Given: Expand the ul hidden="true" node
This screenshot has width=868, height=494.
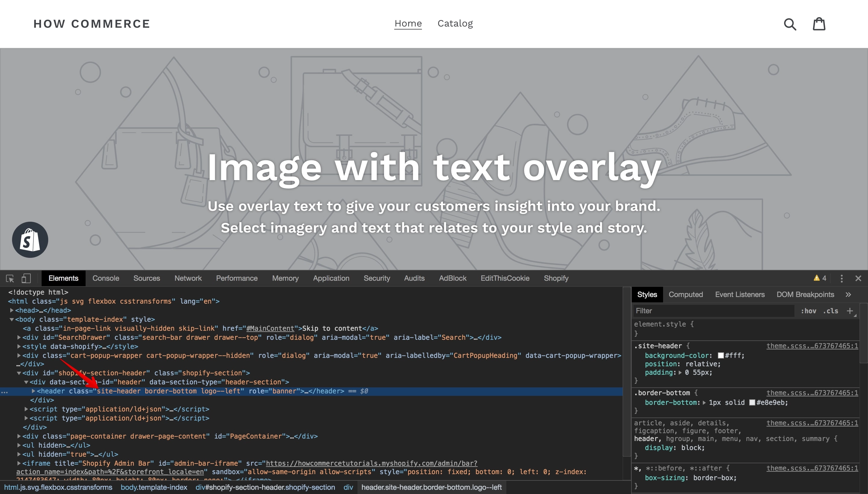Looking at the screenshot, I should pyautogui.click(x=19, y=454).
